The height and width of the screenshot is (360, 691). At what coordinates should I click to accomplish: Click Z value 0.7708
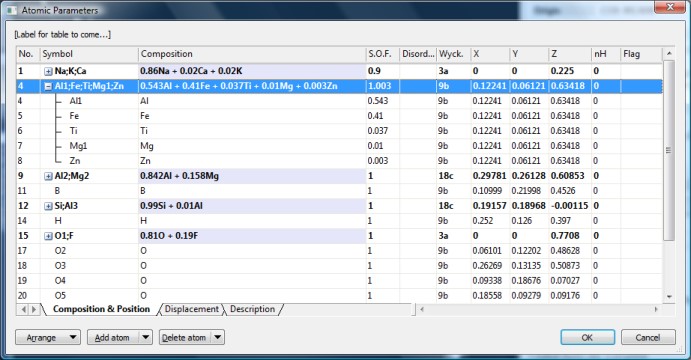[565, 236]
